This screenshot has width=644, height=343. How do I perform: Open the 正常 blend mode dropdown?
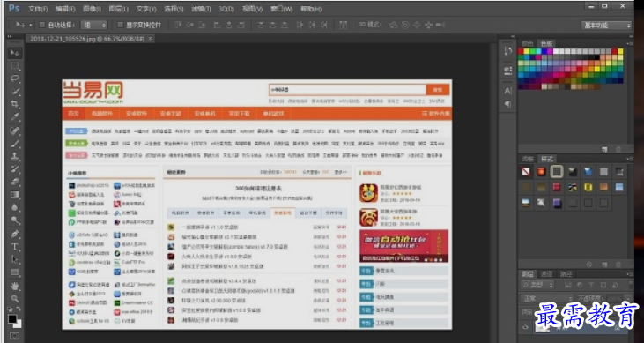click(x=547, y=298)
